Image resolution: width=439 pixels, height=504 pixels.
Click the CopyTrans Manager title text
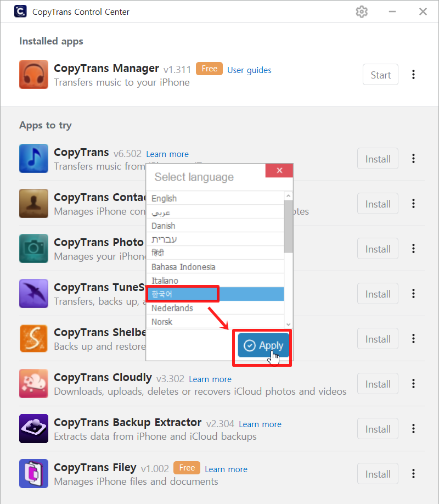point(106,69)
